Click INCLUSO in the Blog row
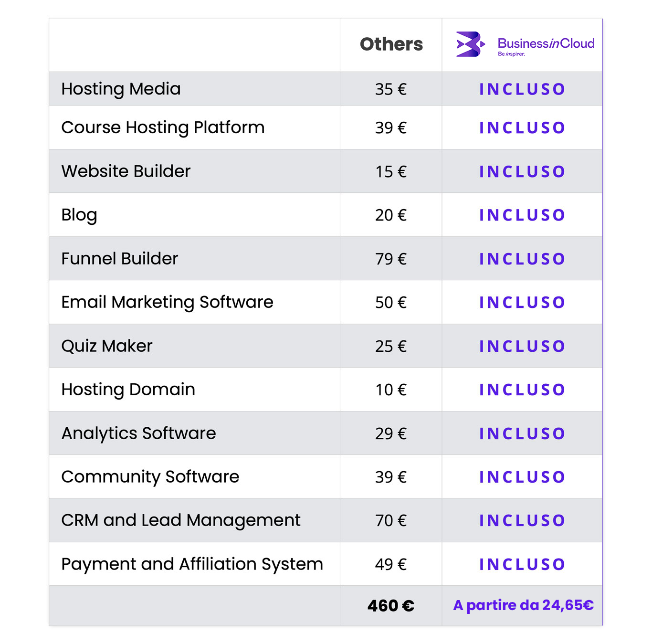 522,215
